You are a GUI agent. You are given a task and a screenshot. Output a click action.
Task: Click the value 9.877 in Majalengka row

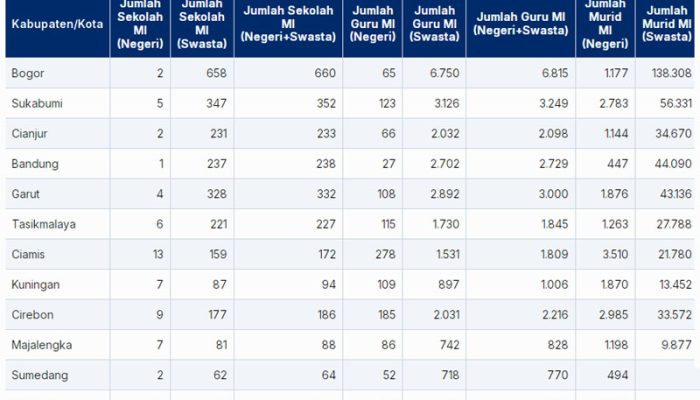(679, 345)
